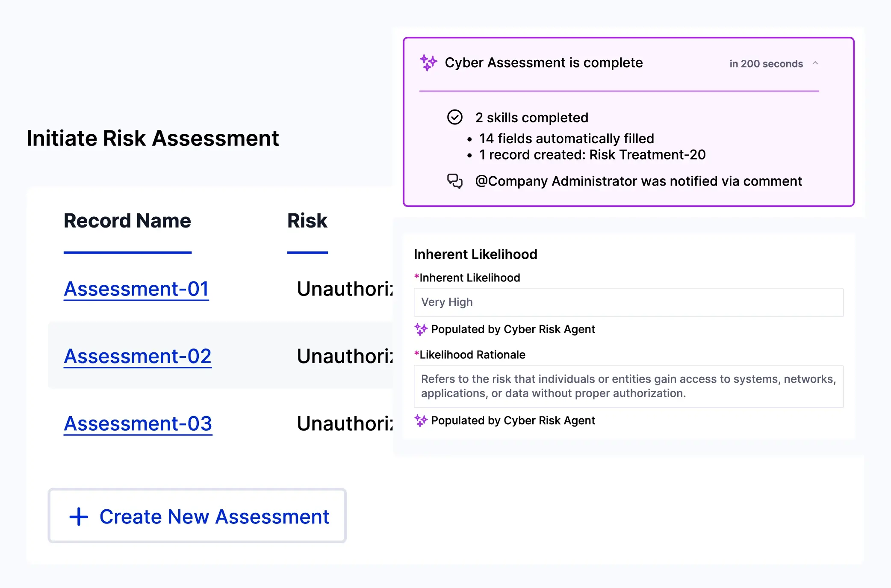Click 'Populated by Cyber Risk Agent' under Very High

tap(513, 329)
